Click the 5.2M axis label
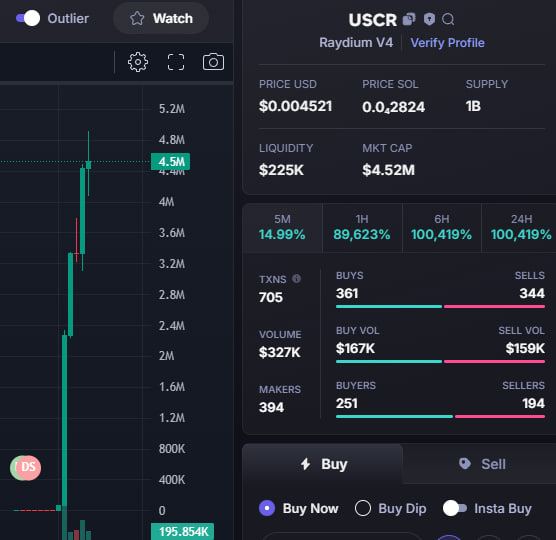The image size is (556, 540). pos(172,109)
